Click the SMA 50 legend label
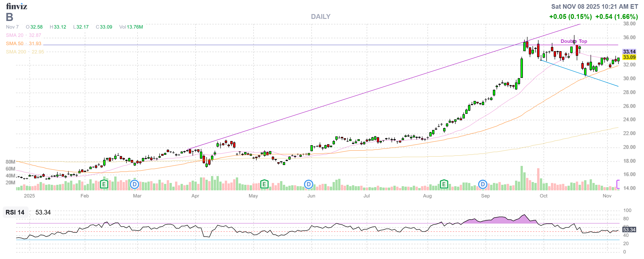Screen dimensions: 644x259 click(x=15, y=44)
